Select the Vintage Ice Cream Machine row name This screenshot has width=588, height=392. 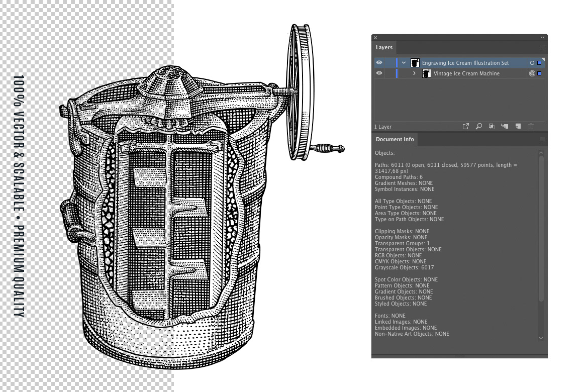(466, 73)
